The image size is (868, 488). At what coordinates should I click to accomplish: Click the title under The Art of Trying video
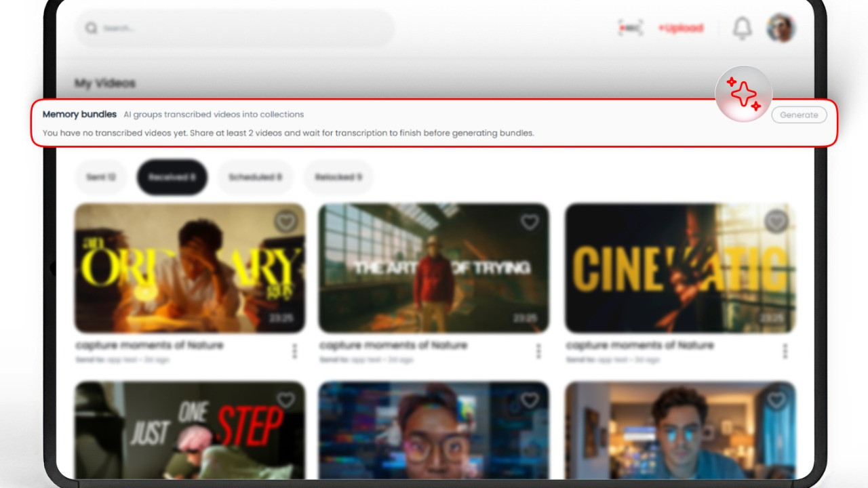pos(393,345)
